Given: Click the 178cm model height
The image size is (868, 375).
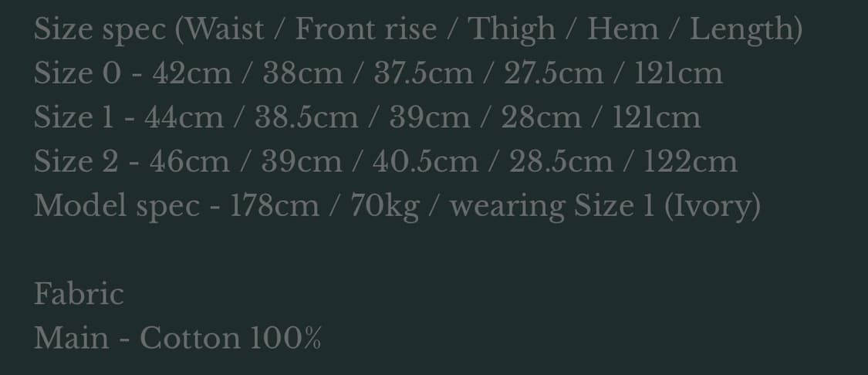Looking at the screenshot, I should [x=274, y=206].
